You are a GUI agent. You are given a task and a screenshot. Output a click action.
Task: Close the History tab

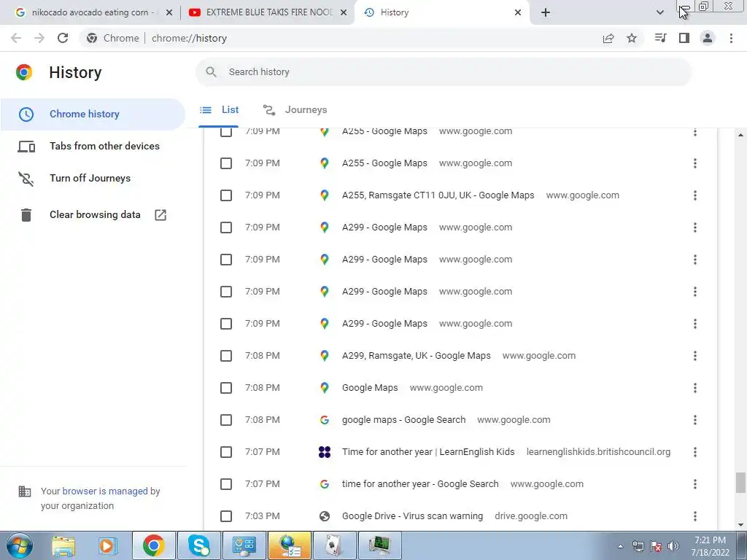[518, 12]
